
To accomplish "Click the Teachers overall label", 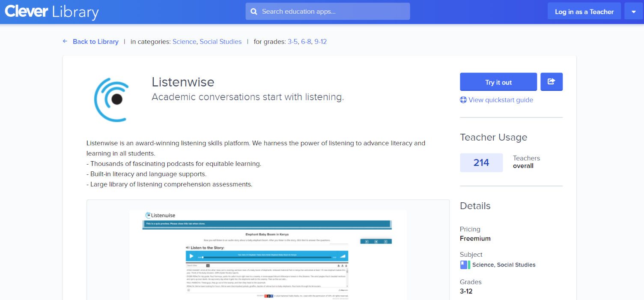I will 526,162.
